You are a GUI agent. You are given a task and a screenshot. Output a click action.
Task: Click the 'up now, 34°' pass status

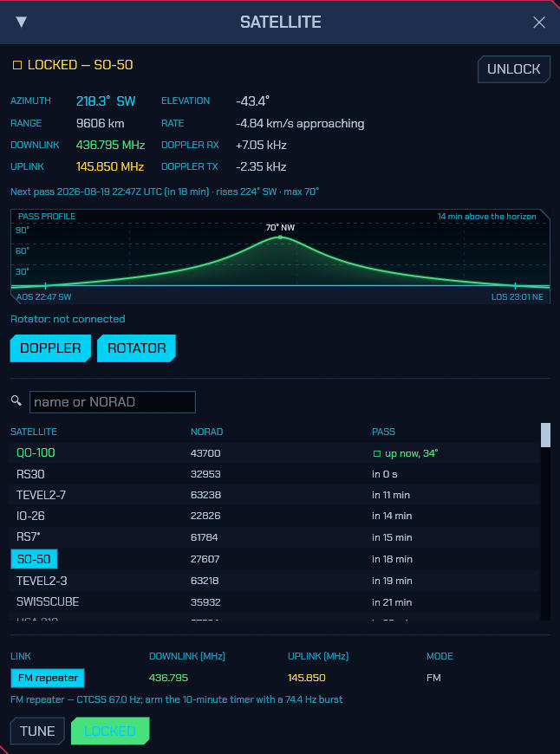(406, 453)
